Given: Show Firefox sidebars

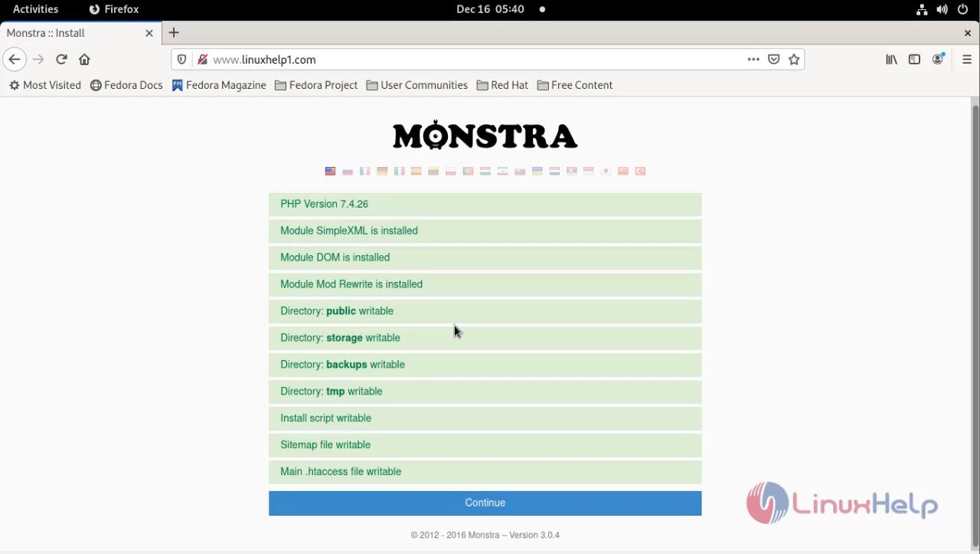Looking at the screenshot, I should 914,59.
